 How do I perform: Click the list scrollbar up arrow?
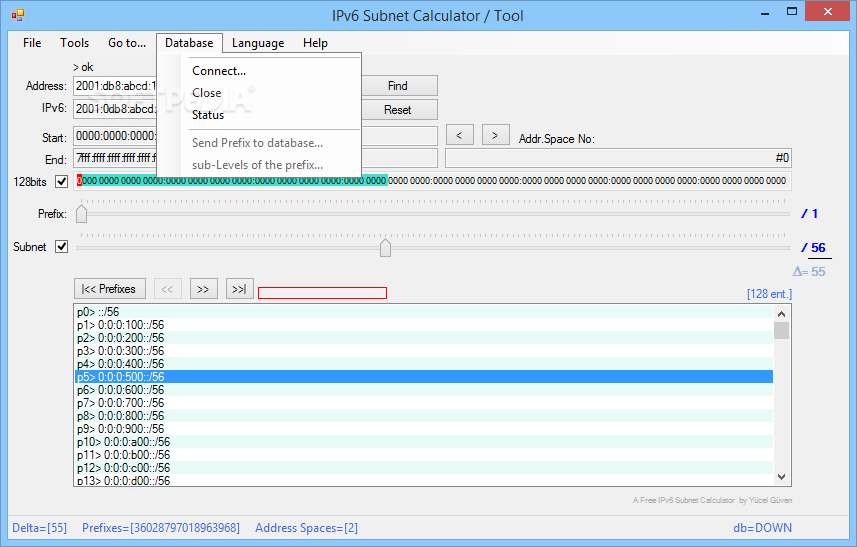[782, 314]
